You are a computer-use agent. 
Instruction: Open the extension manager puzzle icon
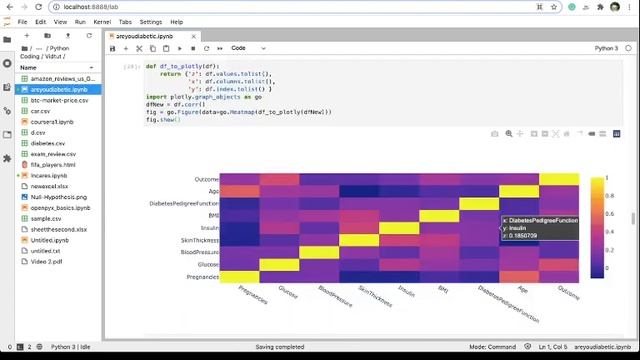[7, 158]
